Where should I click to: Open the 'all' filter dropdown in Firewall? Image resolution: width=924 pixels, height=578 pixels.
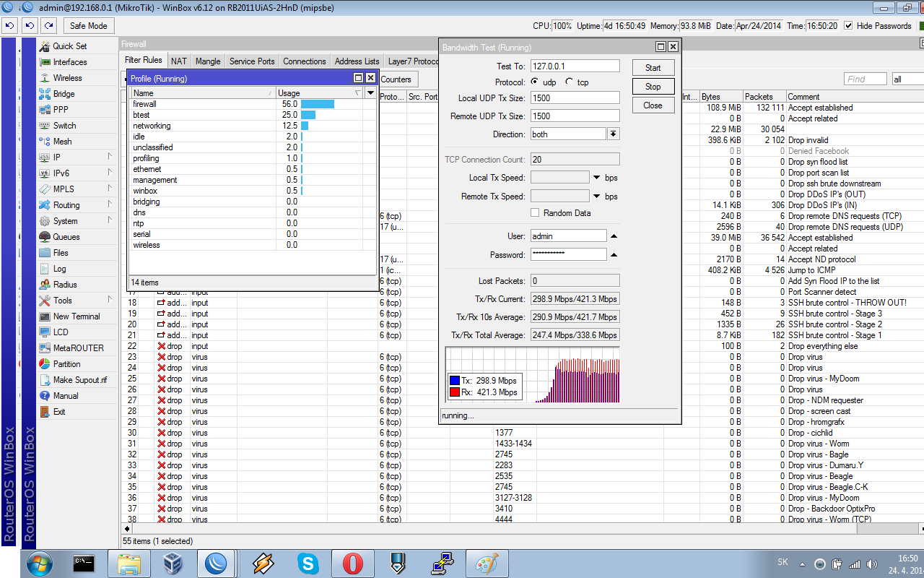pos(907,79)
